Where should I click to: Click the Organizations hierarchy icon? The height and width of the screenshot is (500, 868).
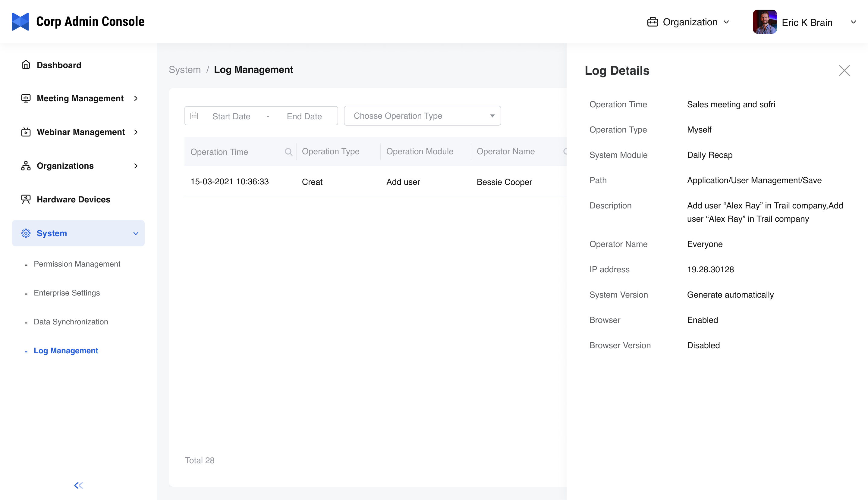(x=26, y=166)
